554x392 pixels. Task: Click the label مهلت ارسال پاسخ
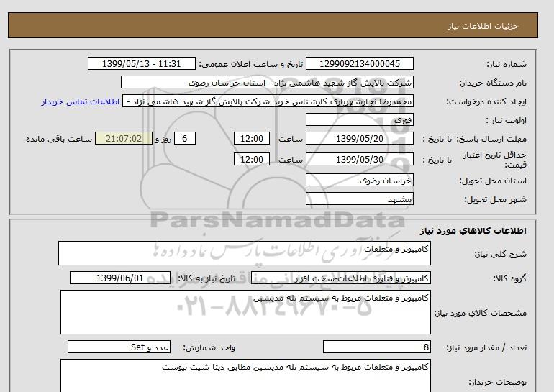(x=491, y=139)
